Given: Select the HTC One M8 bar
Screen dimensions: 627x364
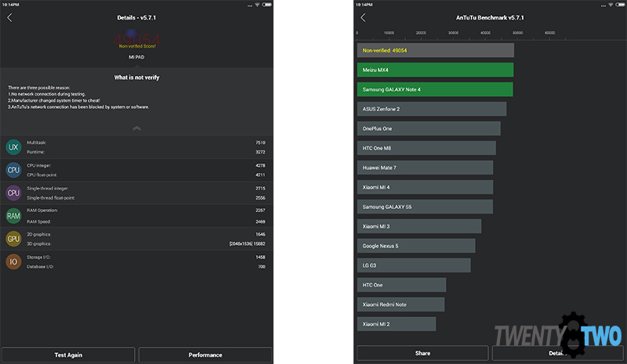Looking at the screenshot, I should tap(426, 148).
